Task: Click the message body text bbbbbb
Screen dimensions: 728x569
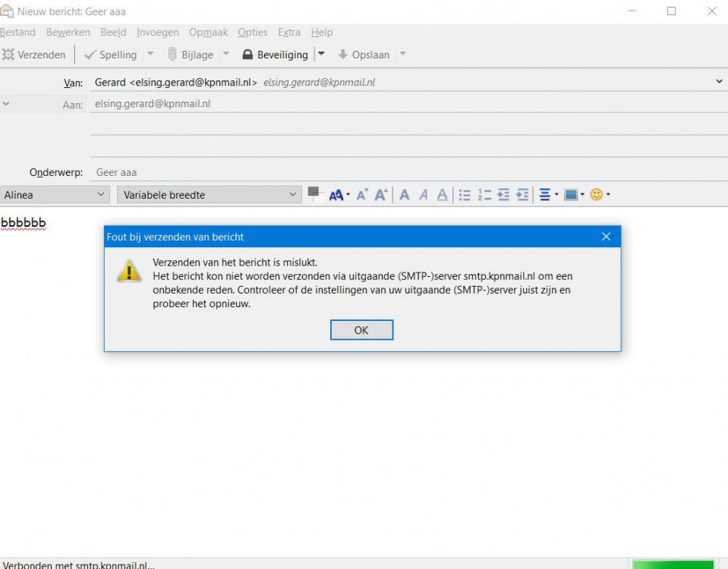Action: (24, 223)
